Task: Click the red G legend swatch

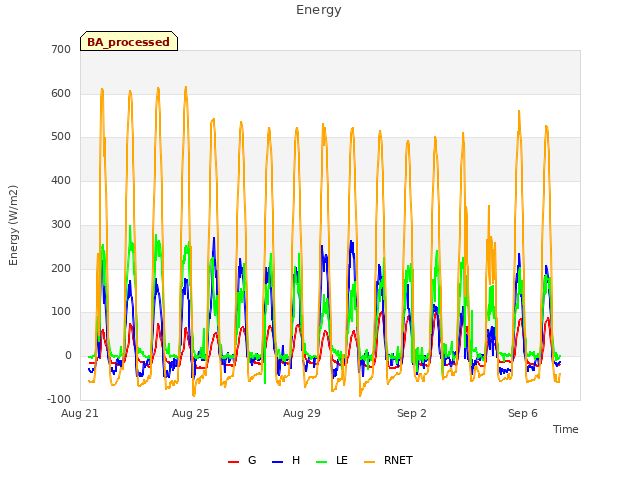Action: [x=233, y=462]
